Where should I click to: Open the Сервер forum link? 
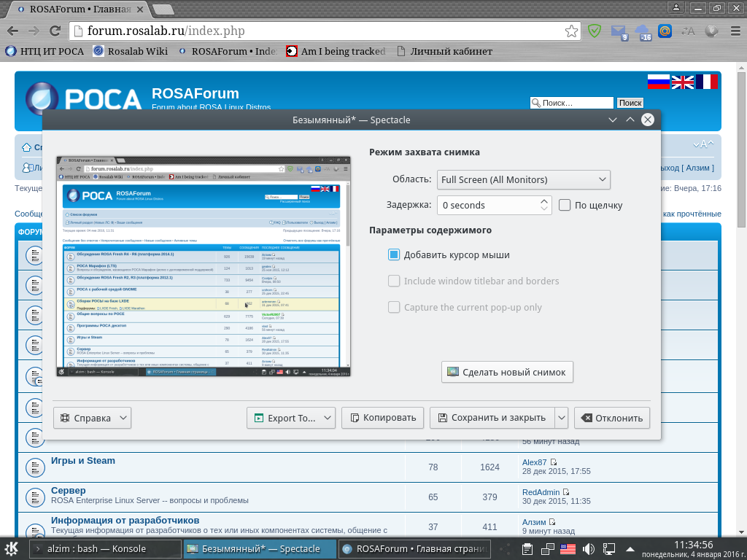(x=68, y=491)
